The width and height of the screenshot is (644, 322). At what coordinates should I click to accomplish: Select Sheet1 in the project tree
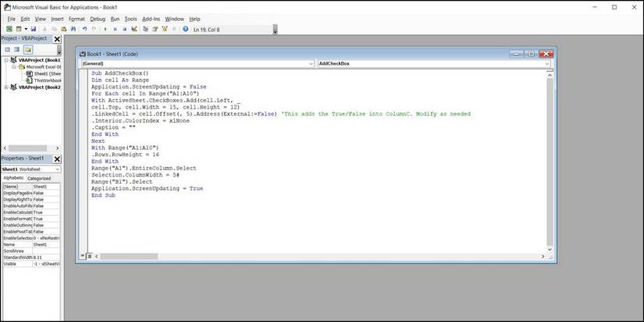44,73
